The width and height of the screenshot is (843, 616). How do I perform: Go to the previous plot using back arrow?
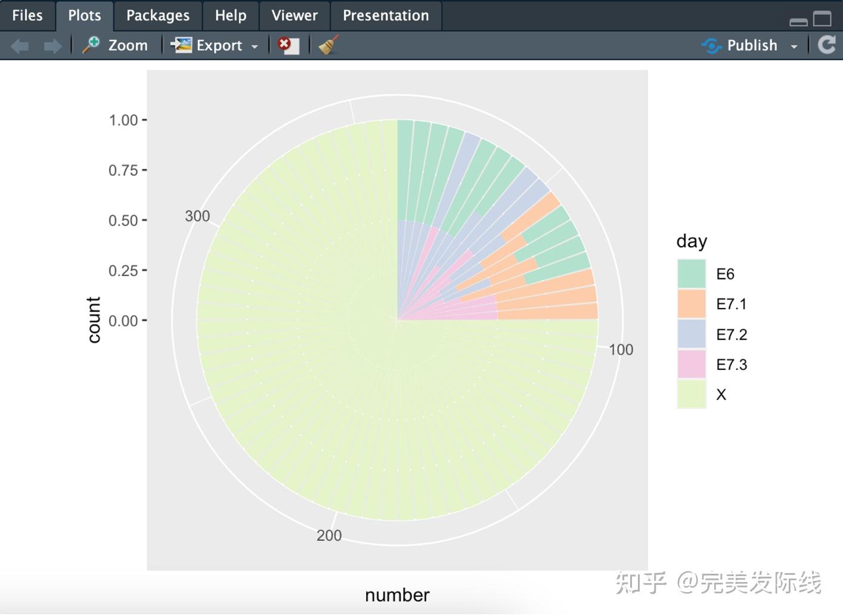click(x=20, y=46)
